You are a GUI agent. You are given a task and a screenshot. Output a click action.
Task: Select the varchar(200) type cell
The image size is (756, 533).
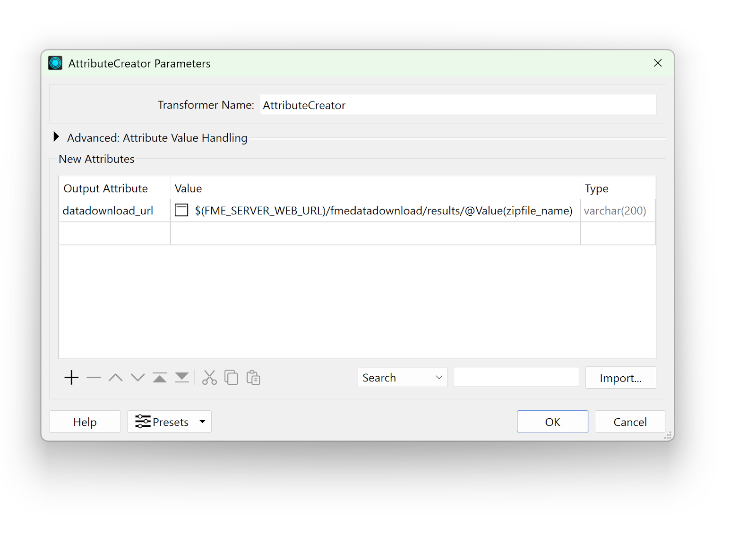[618, 211]
